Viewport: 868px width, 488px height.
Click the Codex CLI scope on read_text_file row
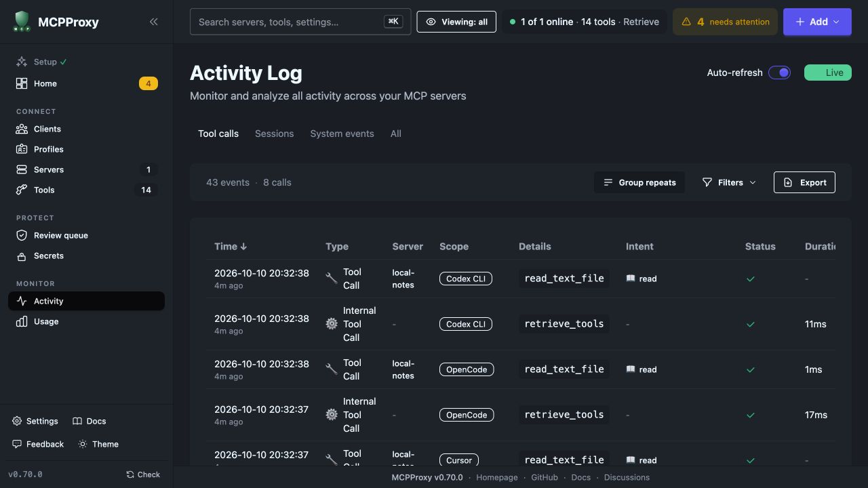[466, 279]
